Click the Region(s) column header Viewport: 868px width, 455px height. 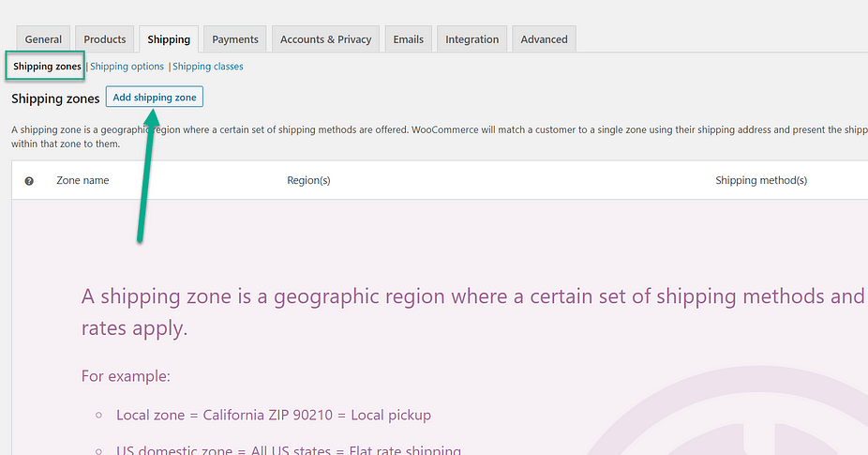click(308, 180)
